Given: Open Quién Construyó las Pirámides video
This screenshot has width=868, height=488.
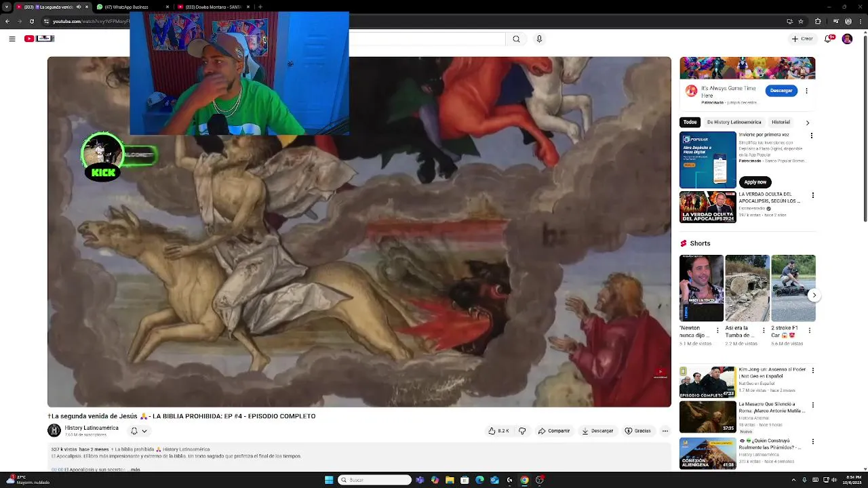Looking at the screenshot, I should [707, 454].
